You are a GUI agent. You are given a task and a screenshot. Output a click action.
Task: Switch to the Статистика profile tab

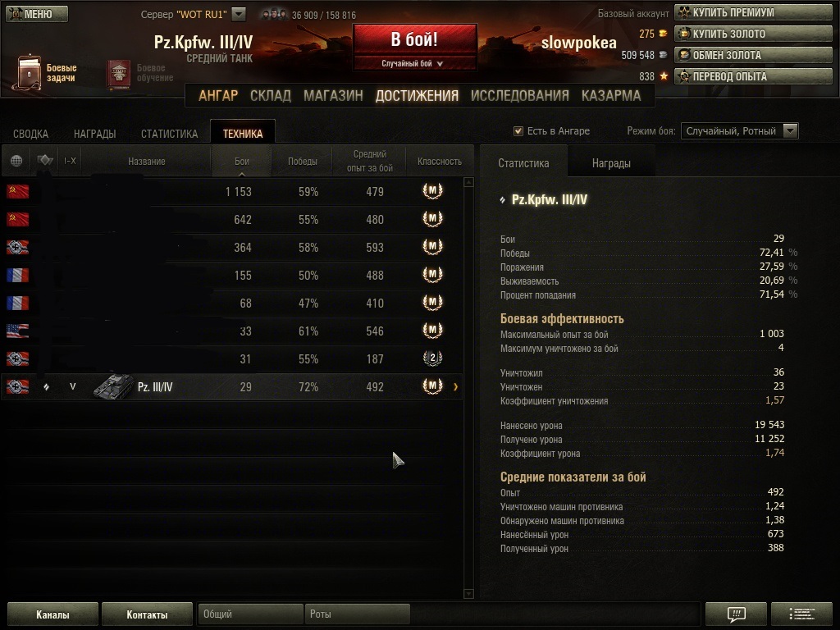click(x=169, y=134)
